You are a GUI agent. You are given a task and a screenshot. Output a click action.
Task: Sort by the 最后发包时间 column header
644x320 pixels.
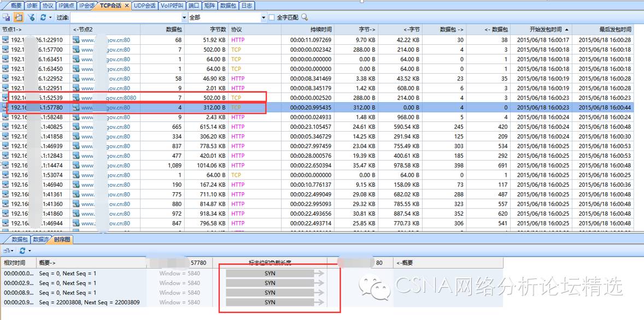(603, 29)
